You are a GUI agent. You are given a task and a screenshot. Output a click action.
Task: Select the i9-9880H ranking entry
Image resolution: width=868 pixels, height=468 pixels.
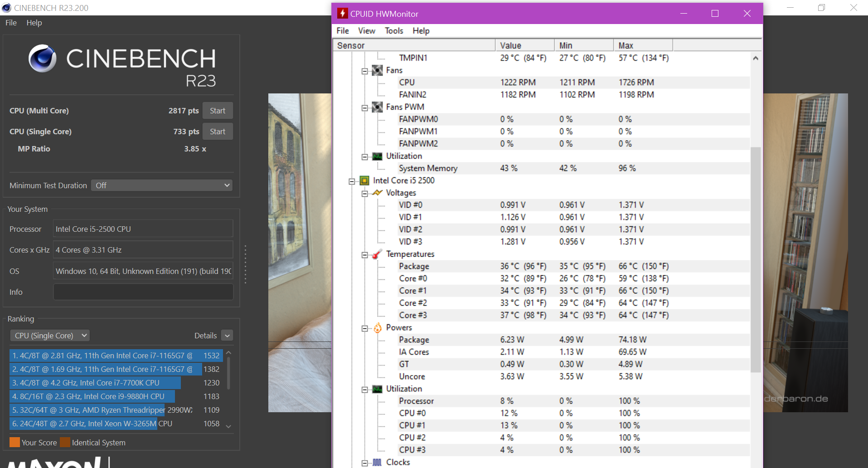coord(116,396)
